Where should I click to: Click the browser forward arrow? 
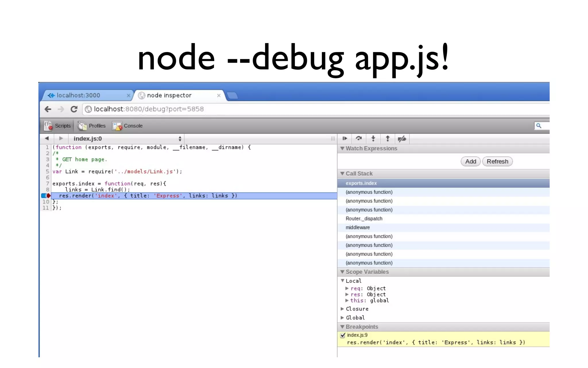click(61, 109)
